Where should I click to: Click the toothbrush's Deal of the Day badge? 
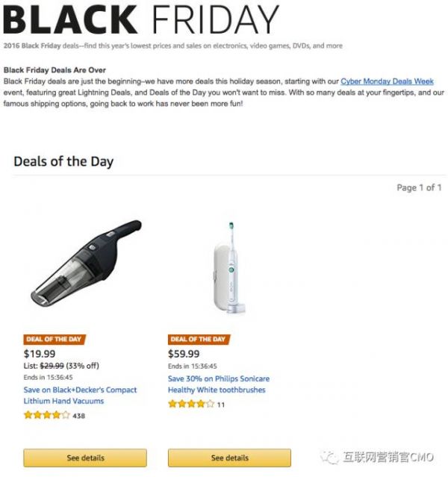[199, 339]
